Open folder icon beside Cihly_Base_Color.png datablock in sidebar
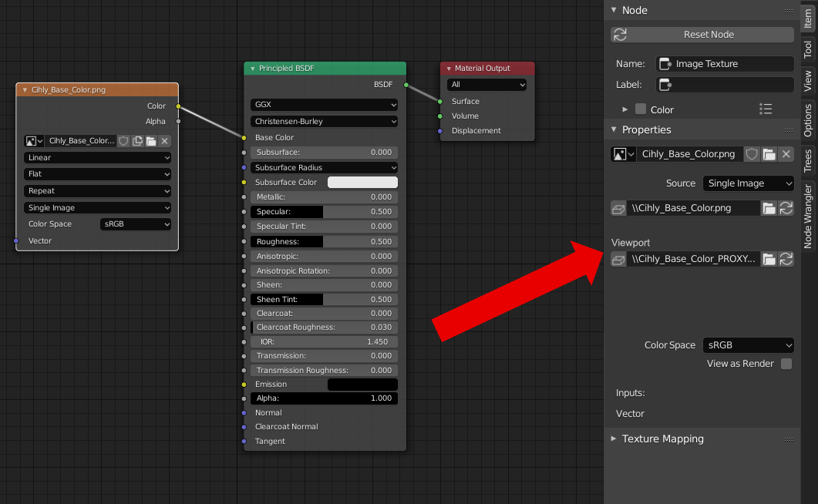This screenshot has width=818, height=504. tap(769, 154)
